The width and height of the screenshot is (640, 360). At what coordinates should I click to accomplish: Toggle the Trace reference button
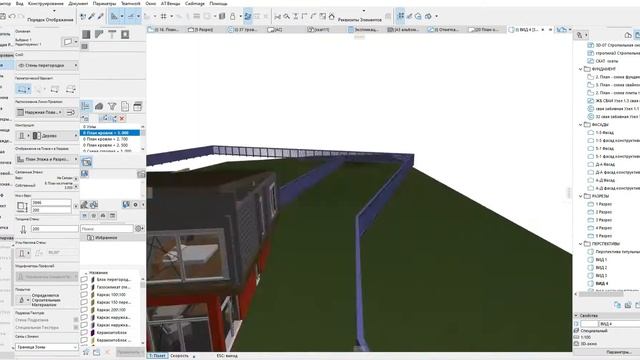tap(247, 16)
